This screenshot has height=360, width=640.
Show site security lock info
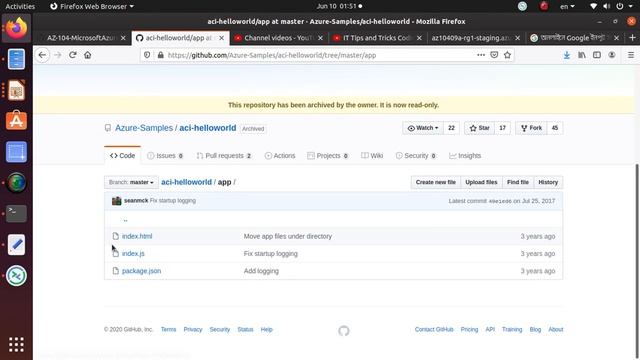tap(160, 55)
